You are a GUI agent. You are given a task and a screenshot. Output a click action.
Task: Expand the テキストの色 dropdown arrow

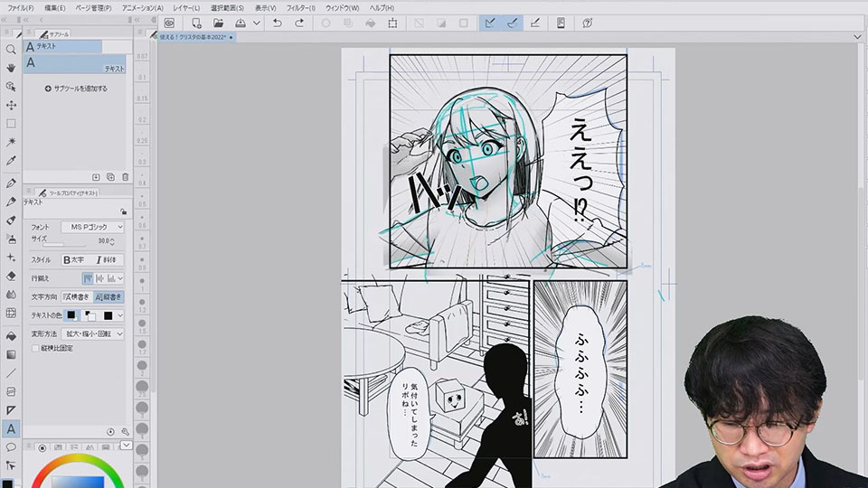pos(120,316)
